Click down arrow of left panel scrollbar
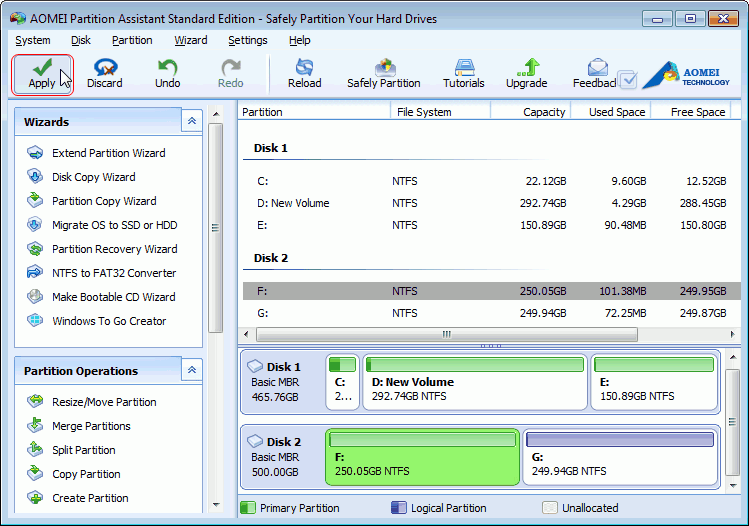 tap(216, 505)
